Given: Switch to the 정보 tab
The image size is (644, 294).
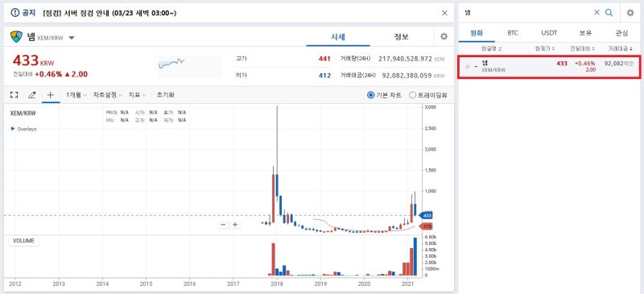Looking at the screenshot, I should [401, 36].
